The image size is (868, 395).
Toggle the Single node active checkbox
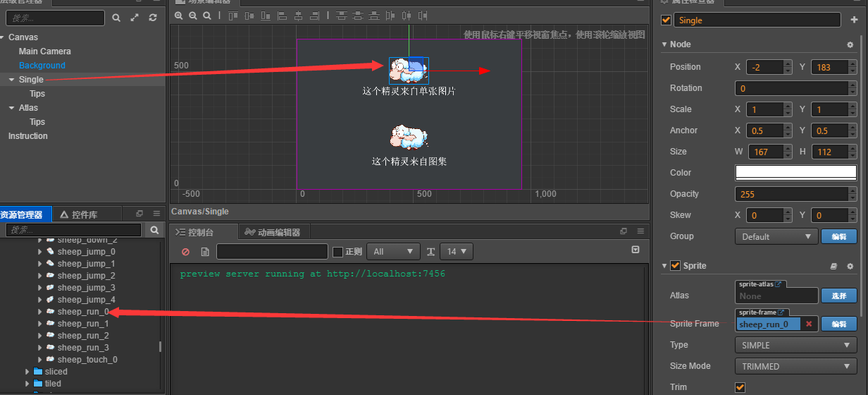tap(666, 20)
